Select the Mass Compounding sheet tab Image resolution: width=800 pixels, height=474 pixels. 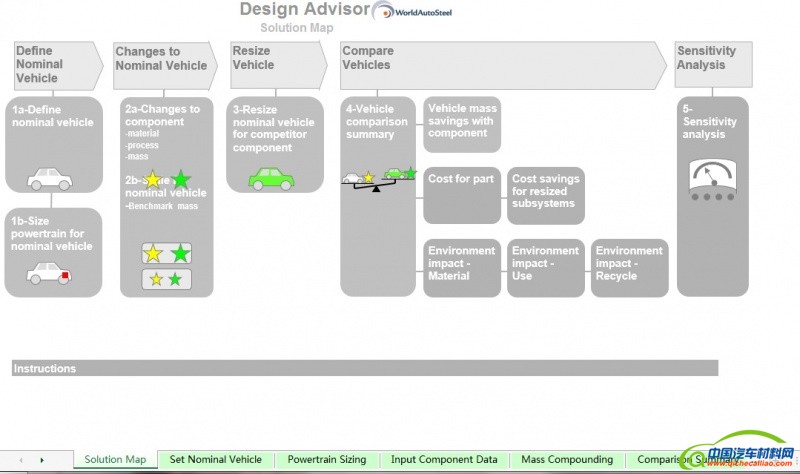click(x=567, y=460)
